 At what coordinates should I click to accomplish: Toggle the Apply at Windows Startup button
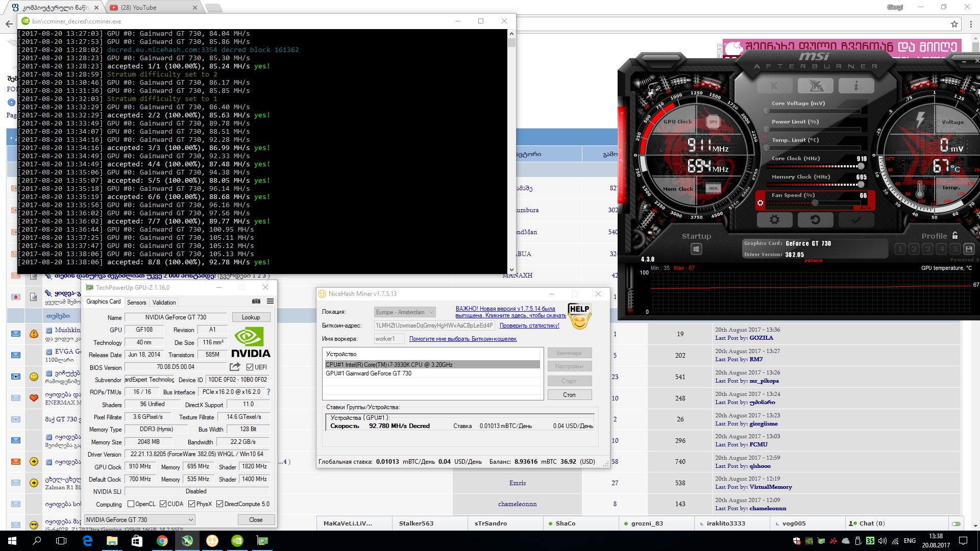[x=696, y=249]
